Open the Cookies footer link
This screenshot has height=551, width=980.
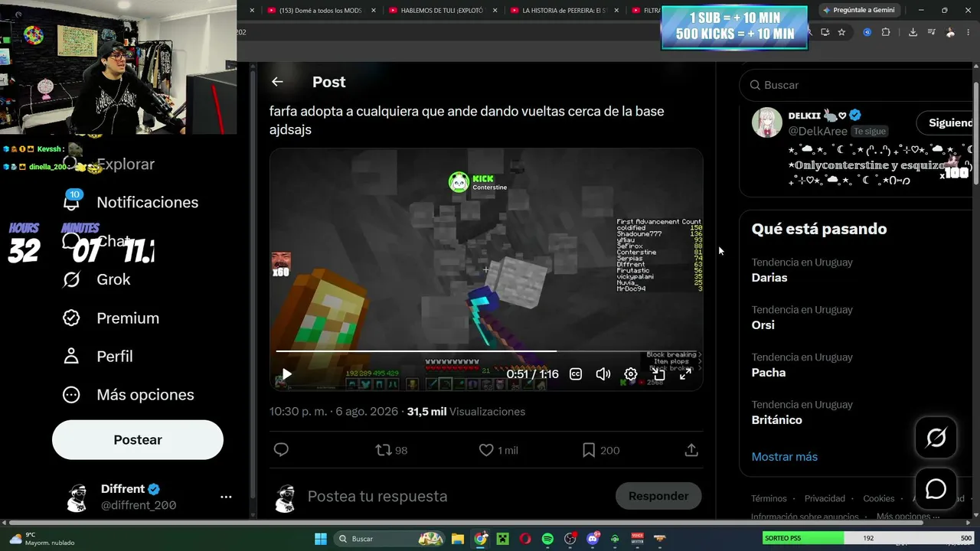pyautogui.click(x=878, y=498)
